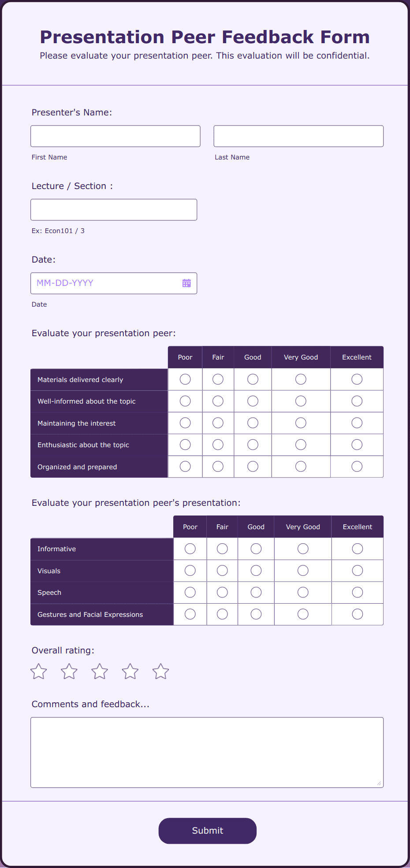
Task: Mark Poor for Well-informed about the topic
Action: (x=185, y=401)
